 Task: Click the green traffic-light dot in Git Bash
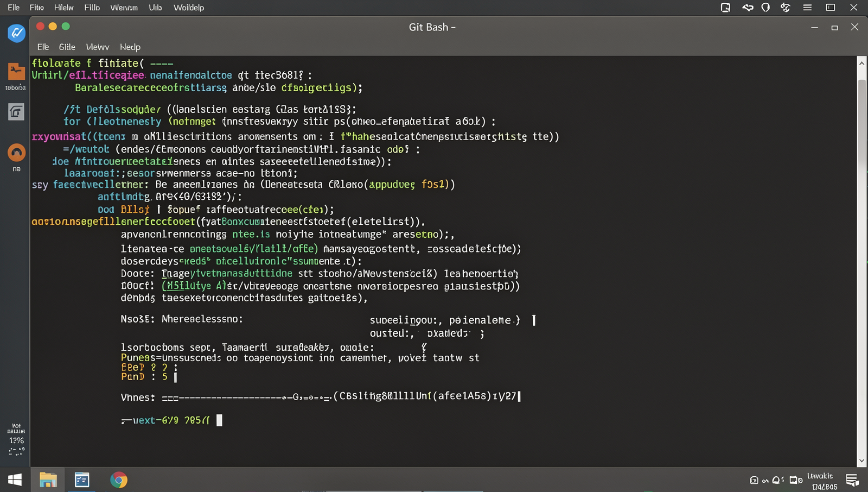66,26
